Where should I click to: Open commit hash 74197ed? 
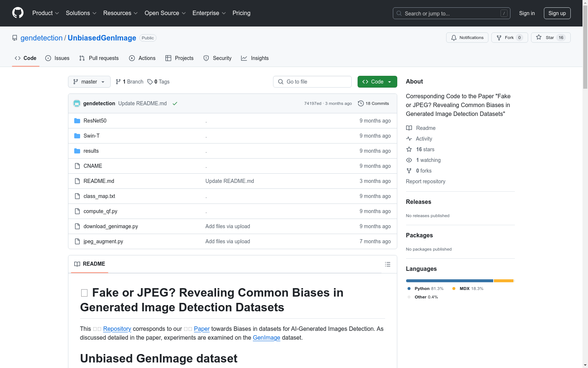[x=313, y=103]
